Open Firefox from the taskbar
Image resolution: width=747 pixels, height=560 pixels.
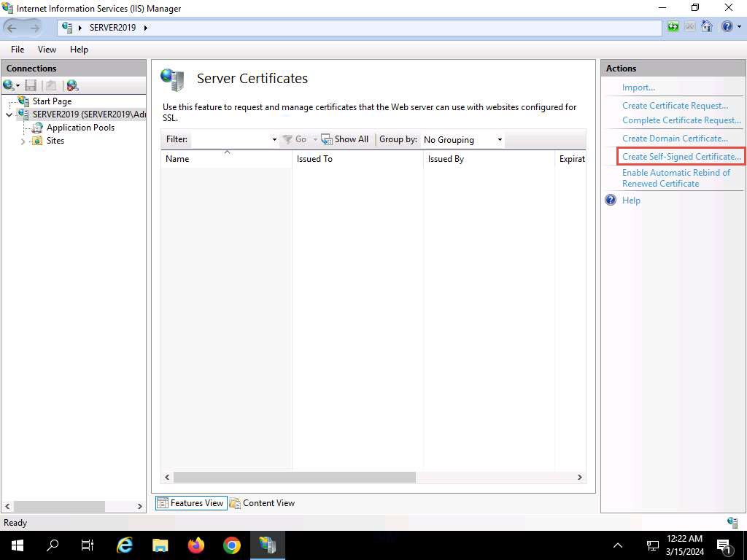196,545
